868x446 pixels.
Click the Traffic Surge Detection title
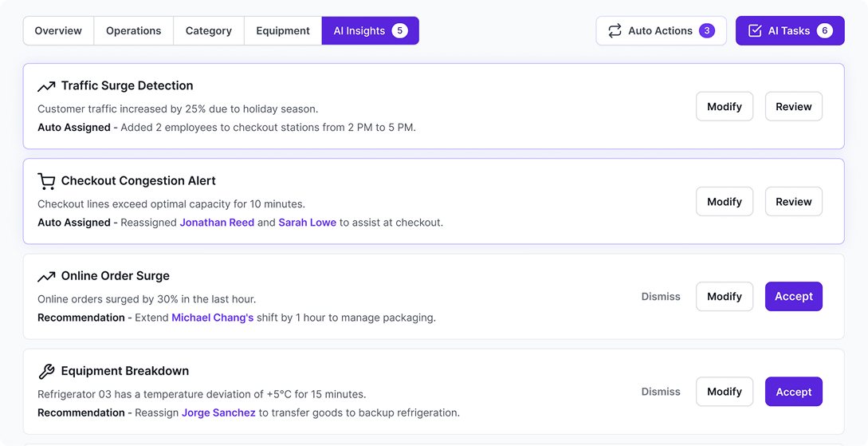128,86
